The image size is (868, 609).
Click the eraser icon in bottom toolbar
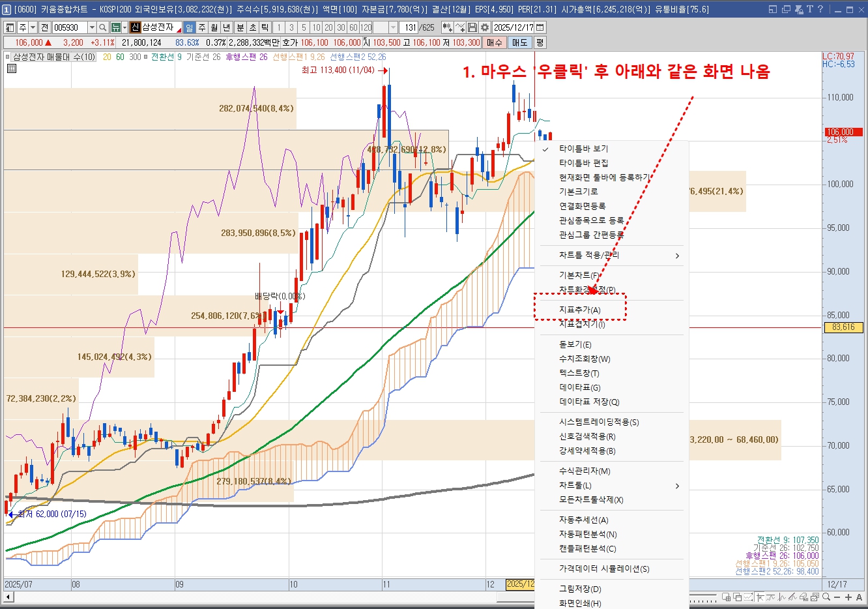click(x=804, y=597)
